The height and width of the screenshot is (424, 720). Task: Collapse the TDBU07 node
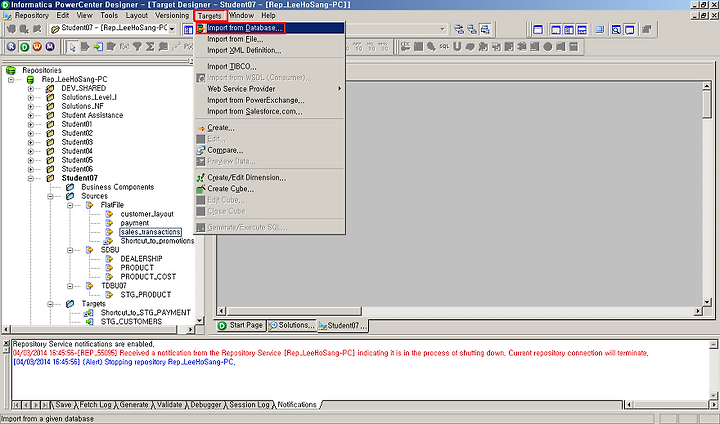[70, 286]
